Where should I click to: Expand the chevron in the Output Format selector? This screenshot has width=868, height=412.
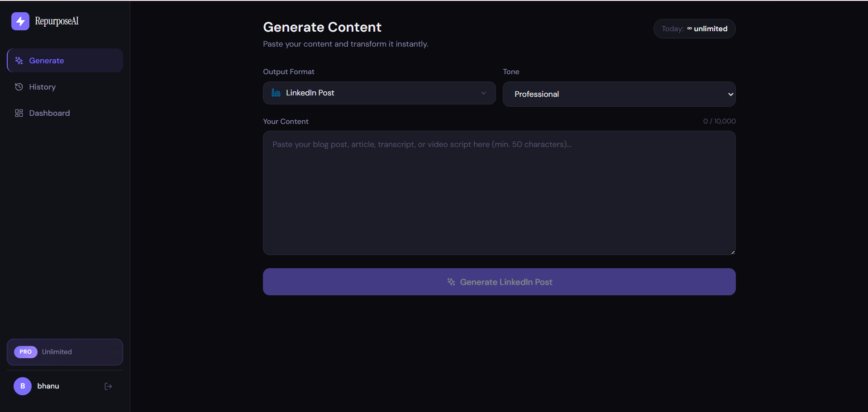pyautogui.click(x=483, y=93)
